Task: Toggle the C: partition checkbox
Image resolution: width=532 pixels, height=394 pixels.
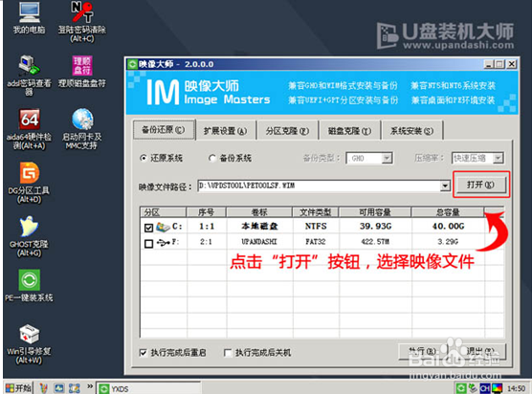Action: [148, 228]
